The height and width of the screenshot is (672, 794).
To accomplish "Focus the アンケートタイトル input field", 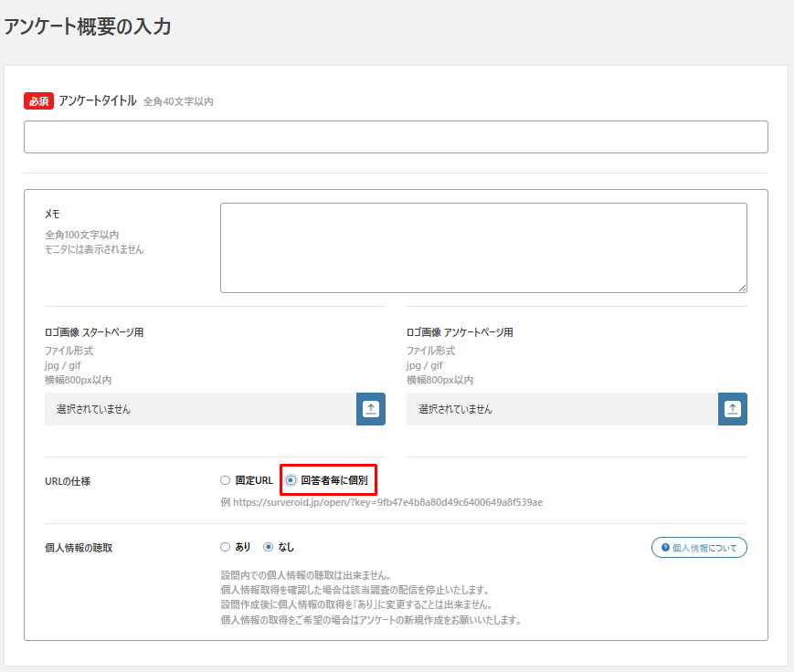I will (396, 137).
